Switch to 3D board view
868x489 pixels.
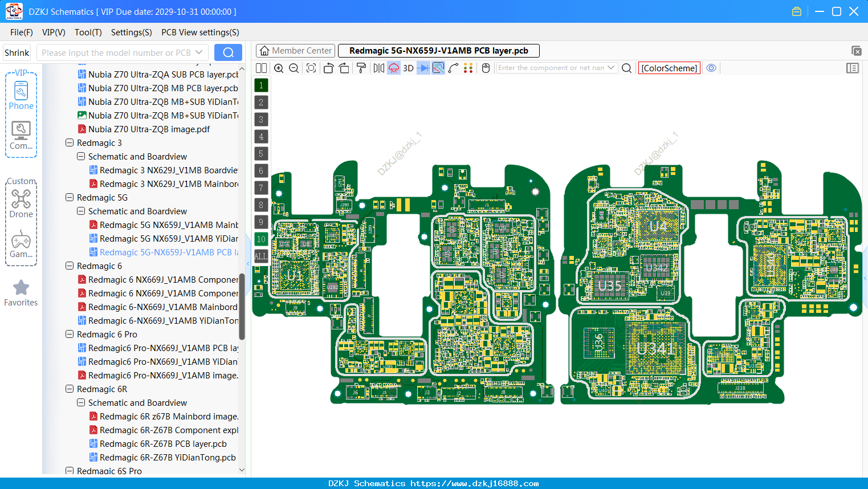[408, 68]
